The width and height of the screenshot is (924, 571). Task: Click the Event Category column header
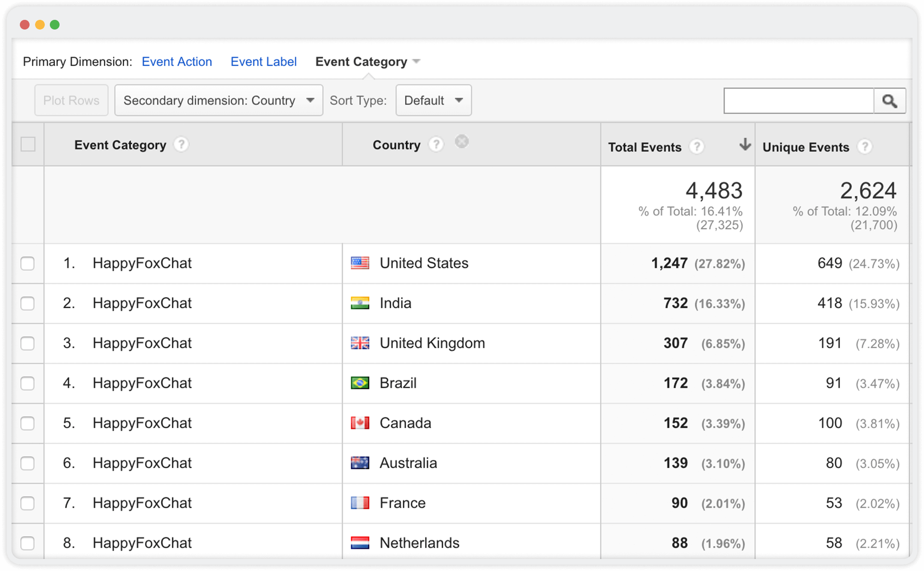point(120,145)
